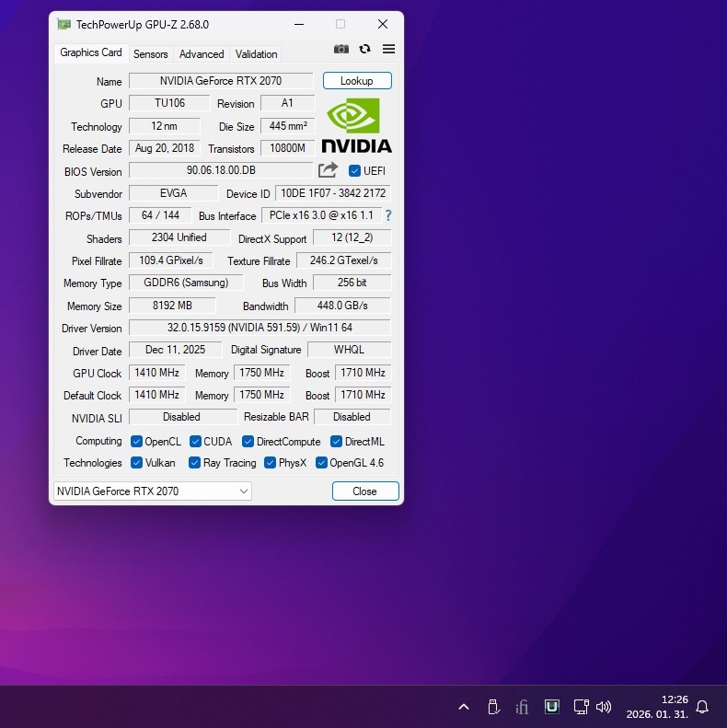Select the Graphics Card tab
The image size is (727, 728).
pyautogui.click(x=91, y=52)
